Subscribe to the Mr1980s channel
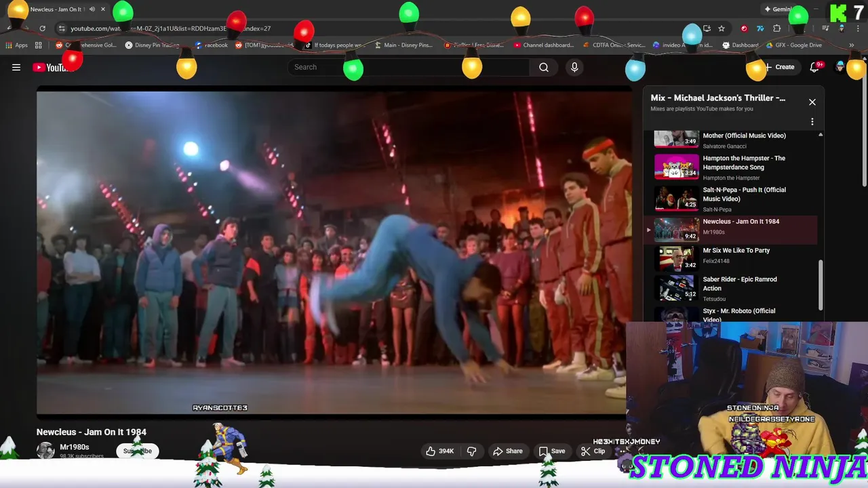Image resolution: width=868 pixels, height=488 pixels. point(138,451)
